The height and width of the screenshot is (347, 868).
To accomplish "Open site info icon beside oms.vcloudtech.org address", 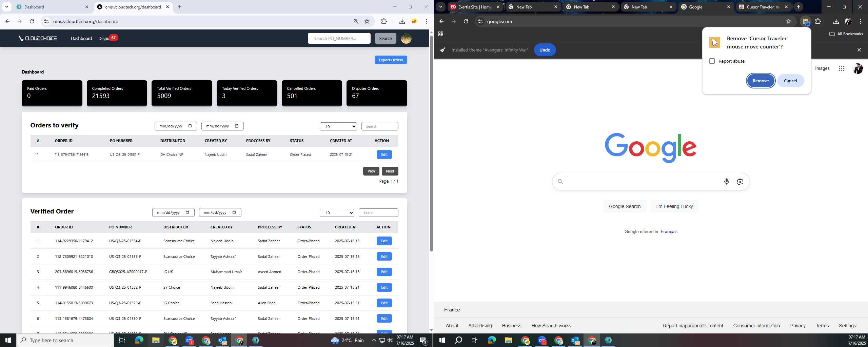I will [x=46, y=21].
